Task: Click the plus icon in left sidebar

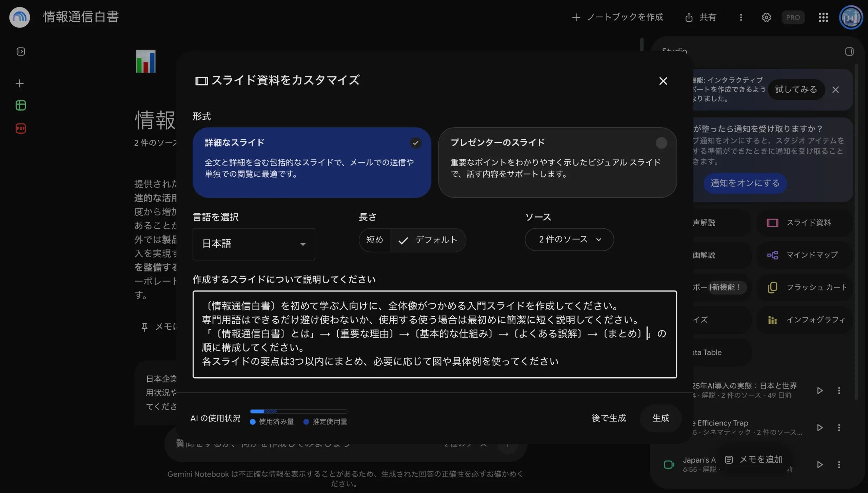Action: [20, 83]
